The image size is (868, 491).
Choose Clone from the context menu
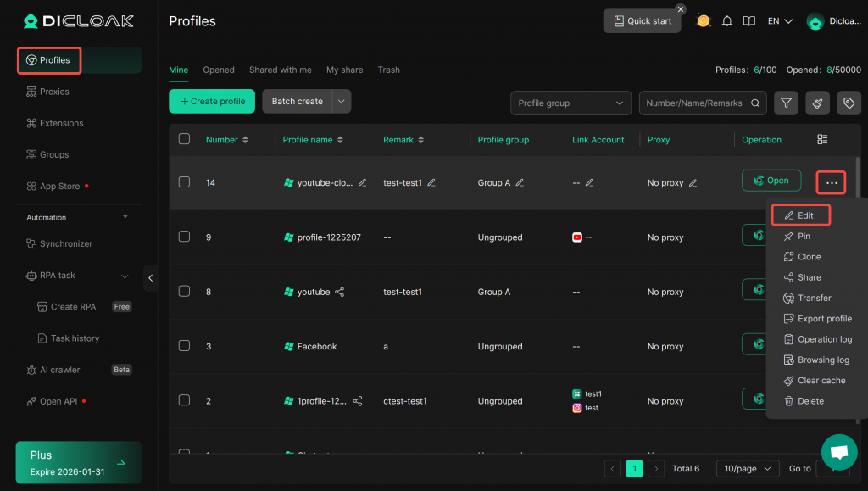[x=809, y=257]
